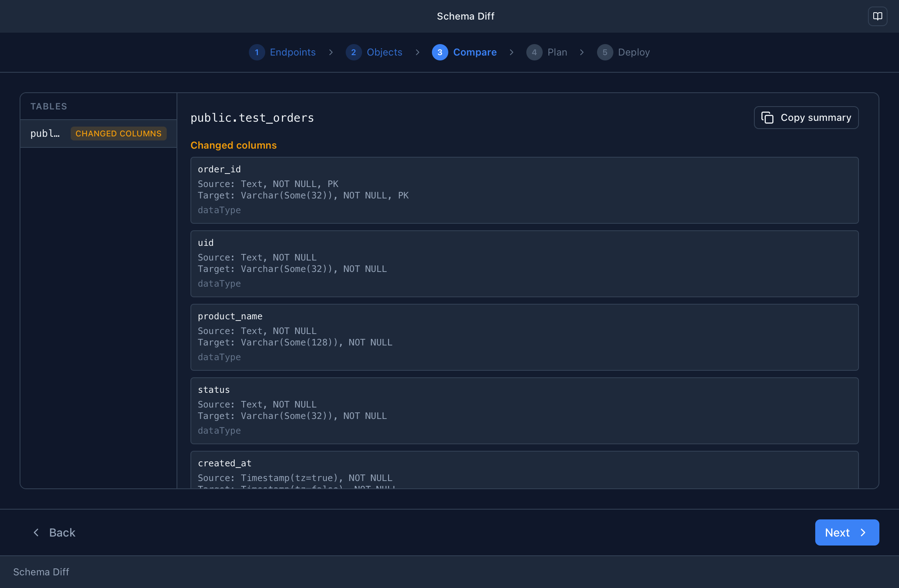This screenshot has height=588, width=899.
Task: Click order_id Source: Text, NOT NULL, PK
Action: pyautogui.click(x=268, y=184)
